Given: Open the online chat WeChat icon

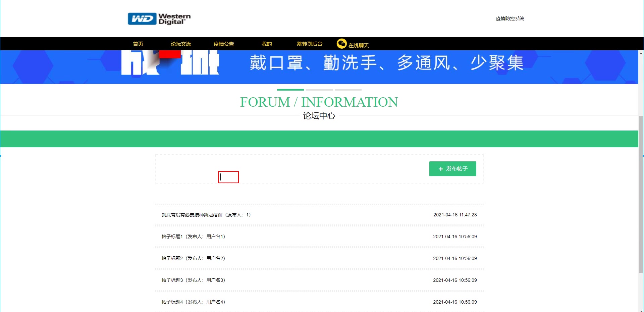Looking at the screenshot, I should (x=341, y=44).
